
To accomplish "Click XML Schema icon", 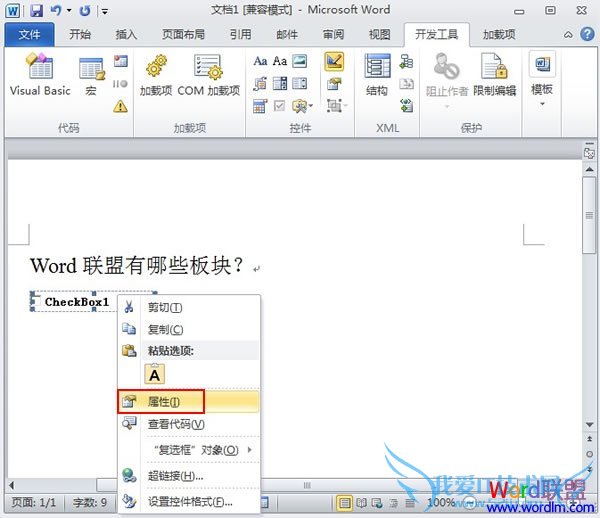I will tap(406, 61).
